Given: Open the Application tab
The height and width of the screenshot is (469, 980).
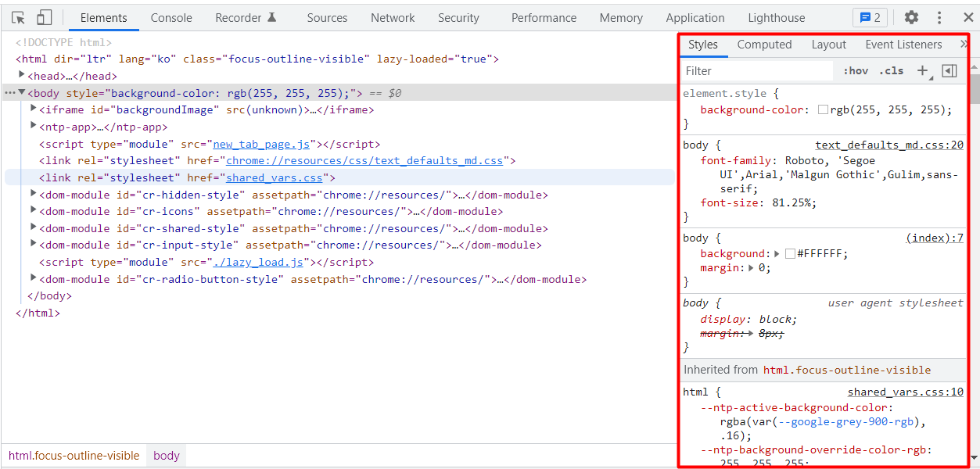Looking at the screenshot, I should click(695, 17).
